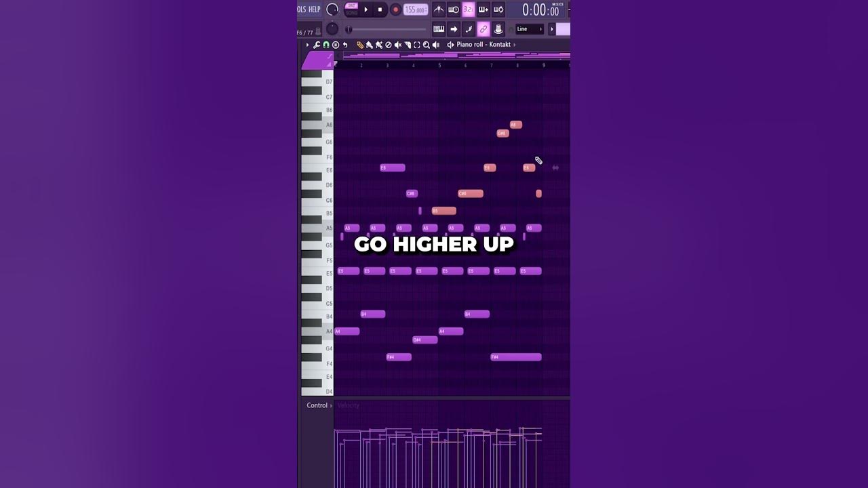Select the long pink C#6 note
The height and width of the screenshot is (488, 868).
pyautogui.click(x=471, y=194)
